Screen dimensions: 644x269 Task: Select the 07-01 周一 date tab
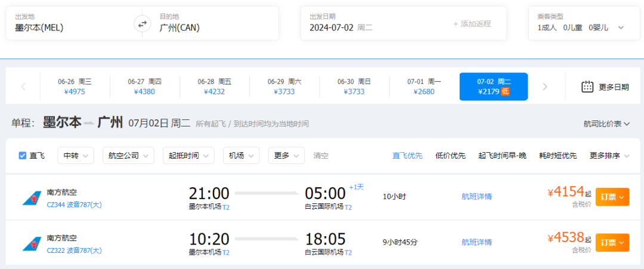pyautogui.click(x=424, y=86)
